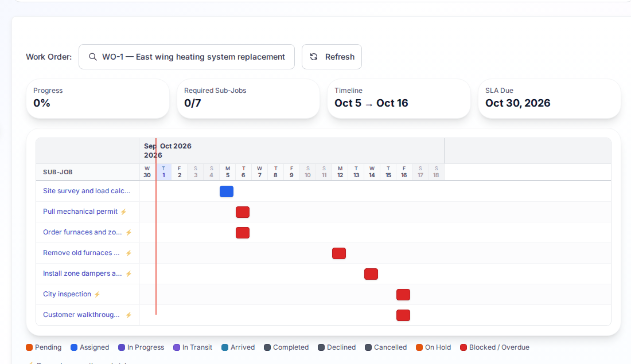Click the Completed legend swatch

click(x=267, y=347)
